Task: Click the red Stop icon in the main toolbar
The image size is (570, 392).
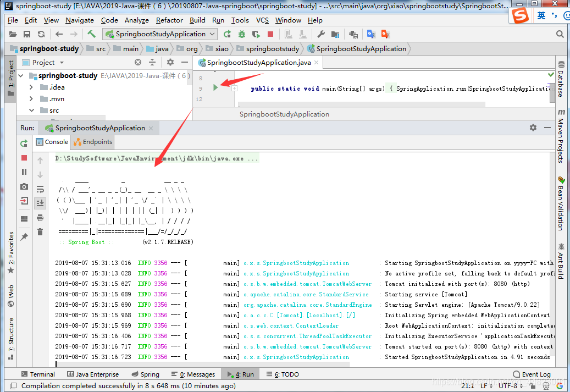Action: 270,34
